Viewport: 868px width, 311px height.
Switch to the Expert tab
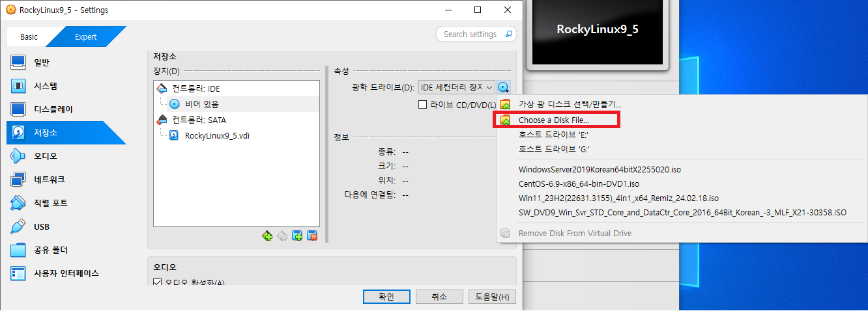pos(85,36)
